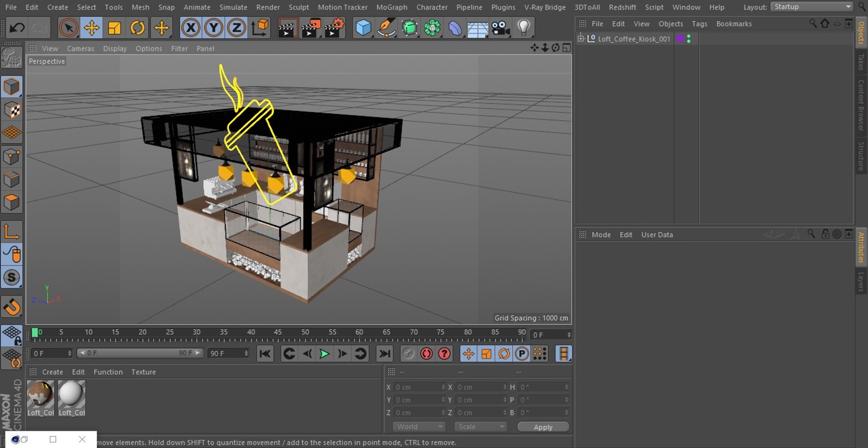This screenshot has width=868, height=448.
Task: Expand the Loft_Coffee_Kiosk_001 object tree
Action: [x=581, y=38]
